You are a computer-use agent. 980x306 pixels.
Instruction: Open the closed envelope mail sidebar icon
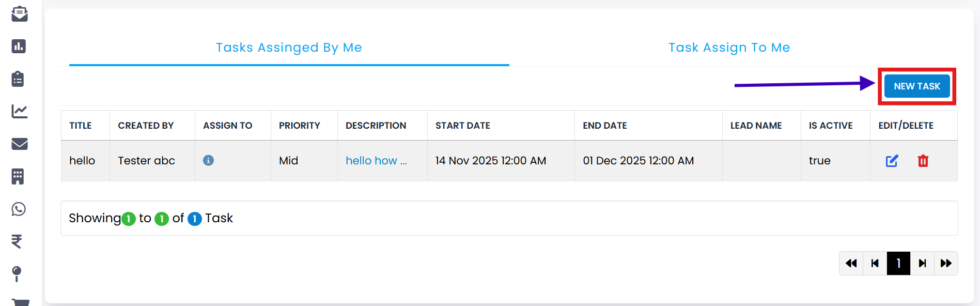click(20, 144)
